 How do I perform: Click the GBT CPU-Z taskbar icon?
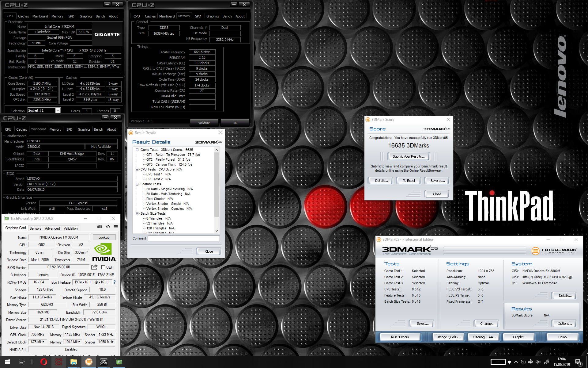(x=104, y=362)
